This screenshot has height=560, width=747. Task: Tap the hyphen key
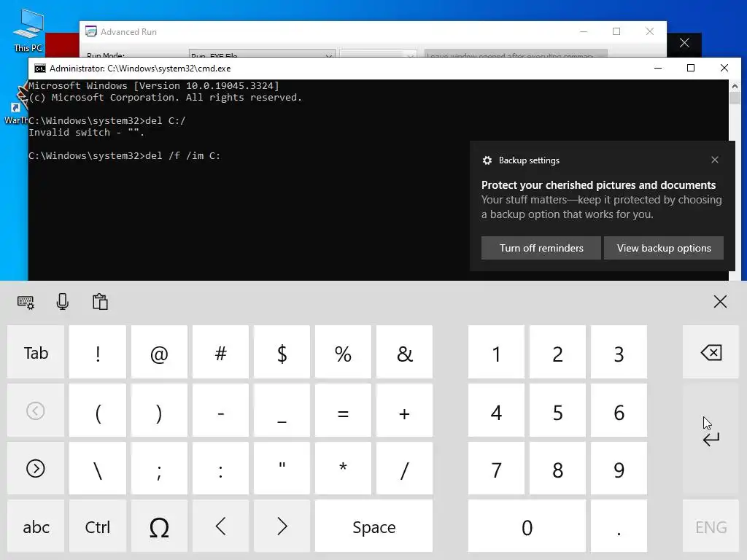(220, 411)
